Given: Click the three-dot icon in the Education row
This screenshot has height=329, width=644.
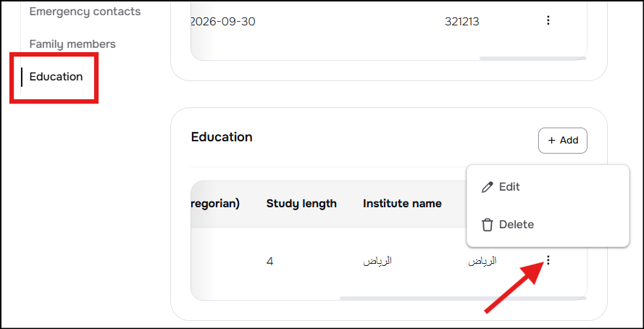Looking at the screenshot, I should point(548,259).
